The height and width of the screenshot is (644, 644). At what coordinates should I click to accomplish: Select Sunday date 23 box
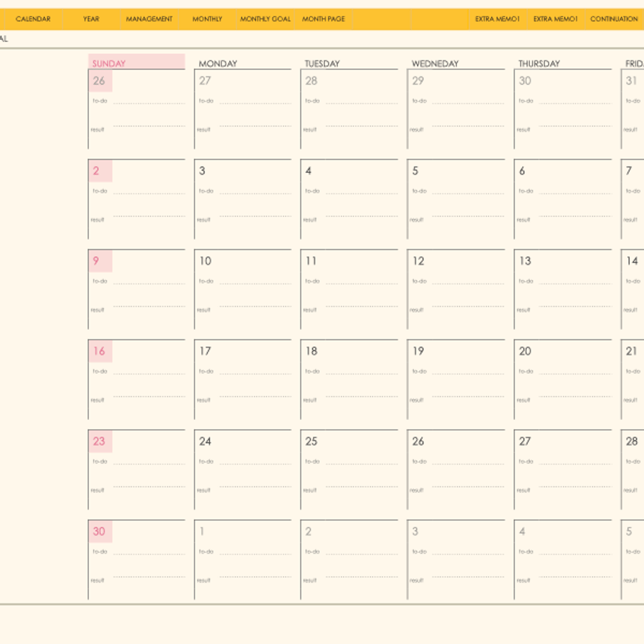point(100,442)
